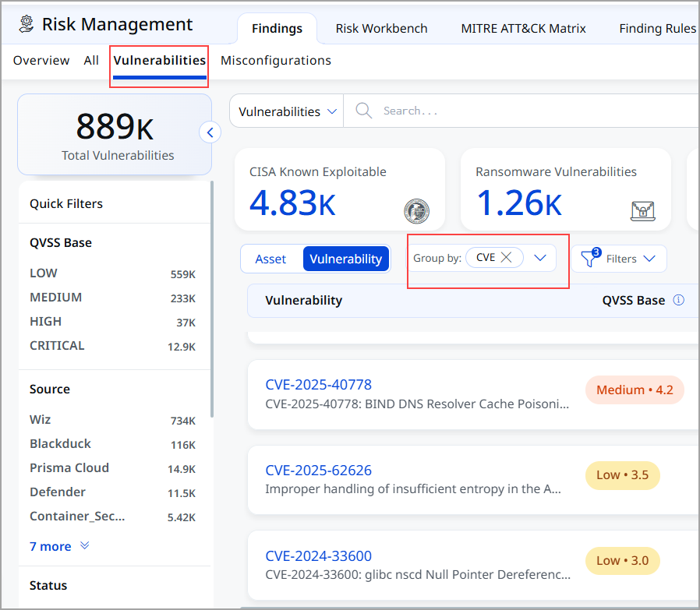Screen dimensions: 700x610
Task: Open the Risk Workbench tab
Action: click(x=381, y=28)
